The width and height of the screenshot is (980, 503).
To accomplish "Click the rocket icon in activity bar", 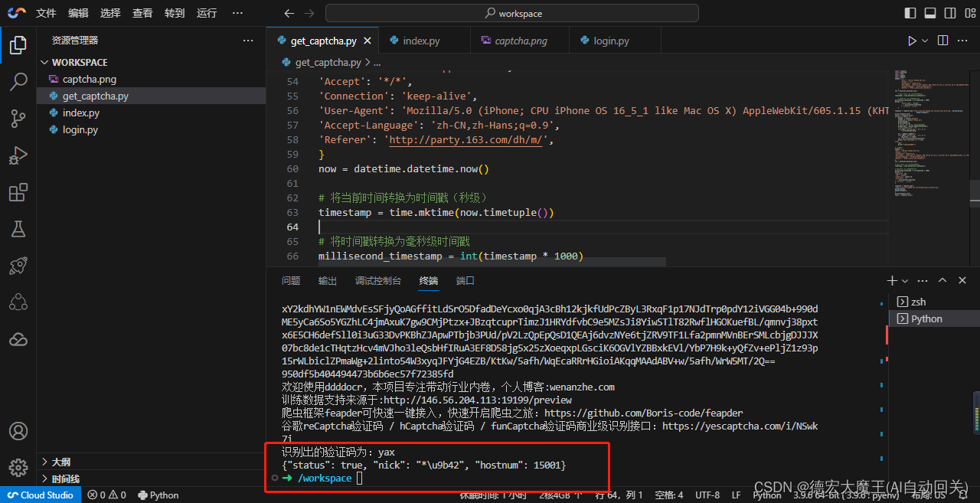I will point(18,266).
